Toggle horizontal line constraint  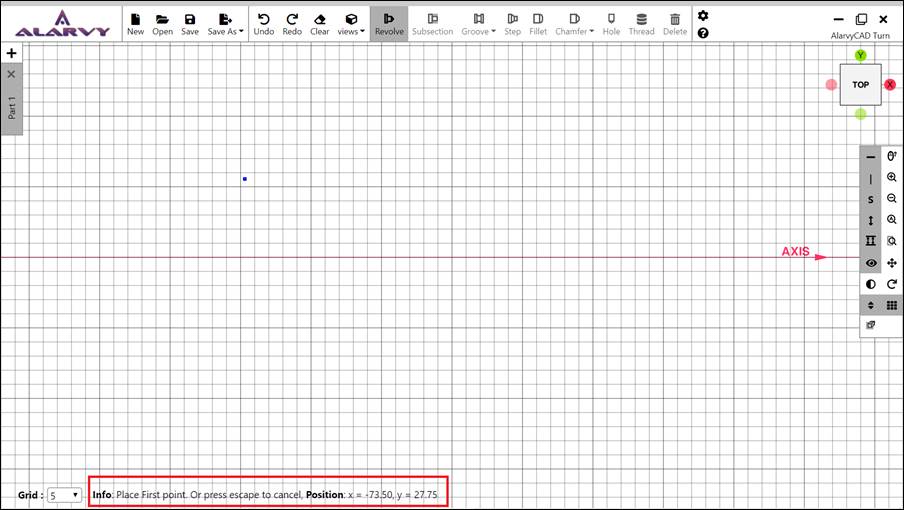(x=871, y=157)
